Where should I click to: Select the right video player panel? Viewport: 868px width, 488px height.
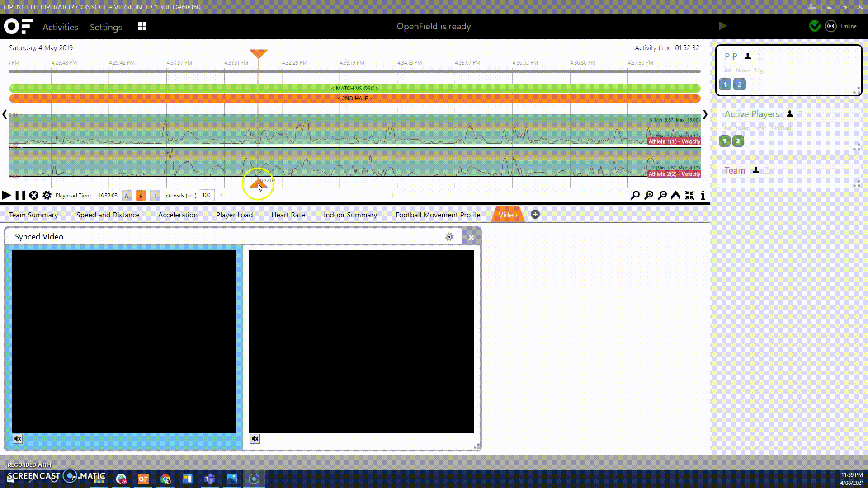click(361, 342)
